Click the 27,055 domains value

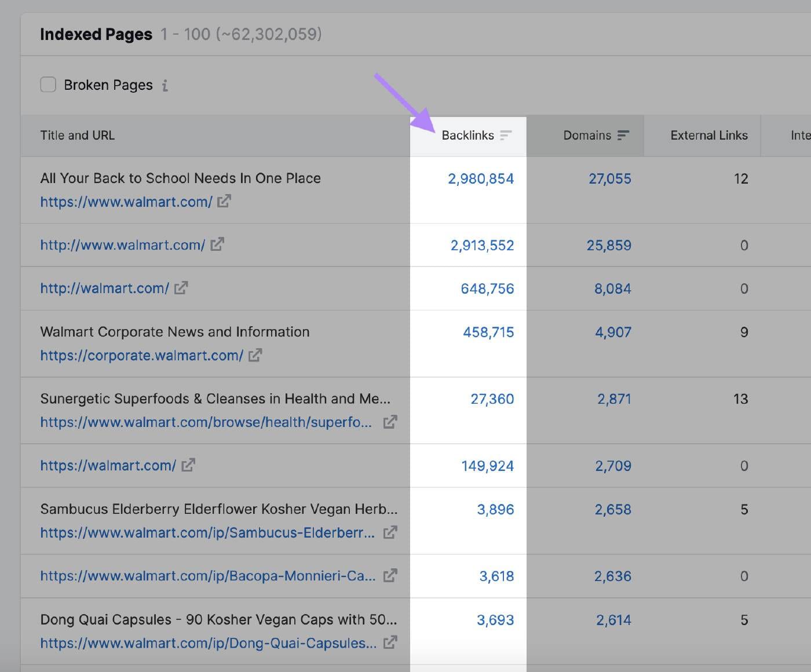pyautogui.click(x=610, y=179)
